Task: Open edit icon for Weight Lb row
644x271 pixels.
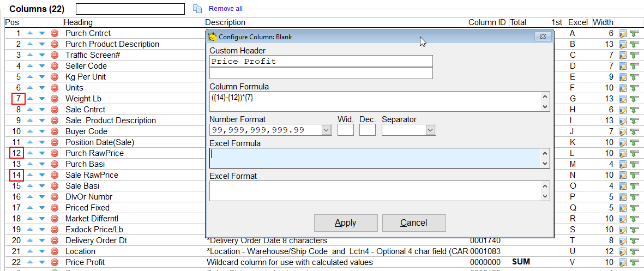Action: 623,99
